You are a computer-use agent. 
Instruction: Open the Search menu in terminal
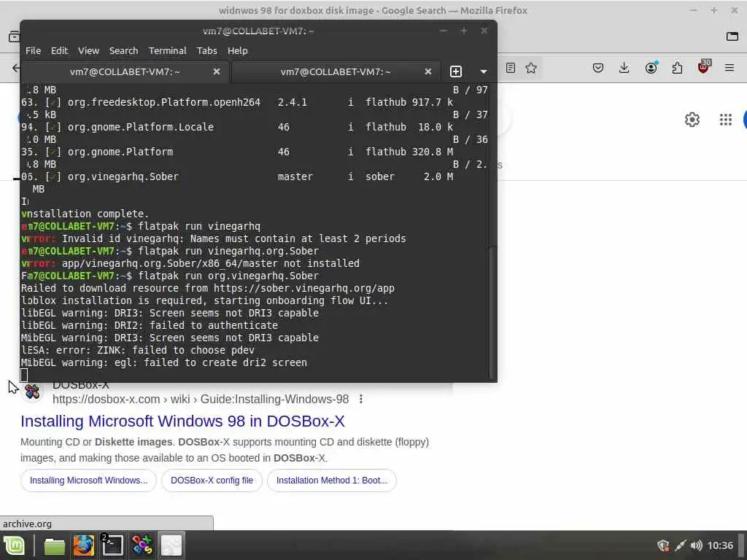point(123,50)
